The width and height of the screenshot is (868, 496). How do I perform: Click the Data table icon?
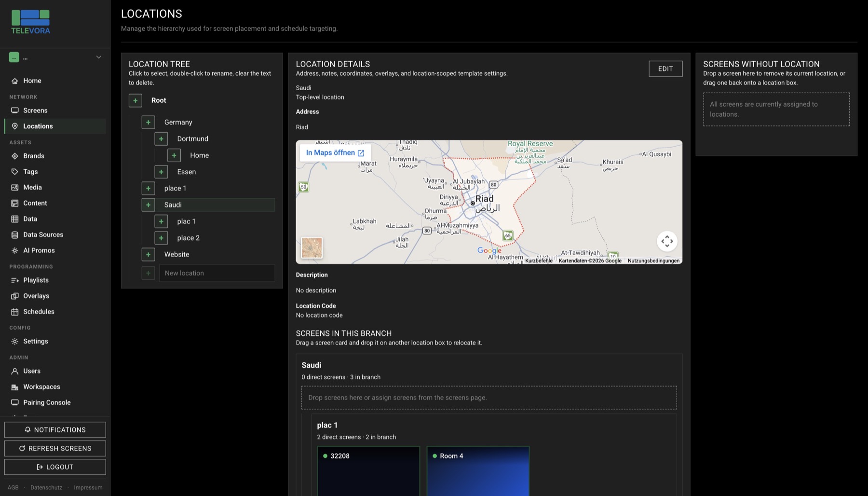tap(15, 219)
